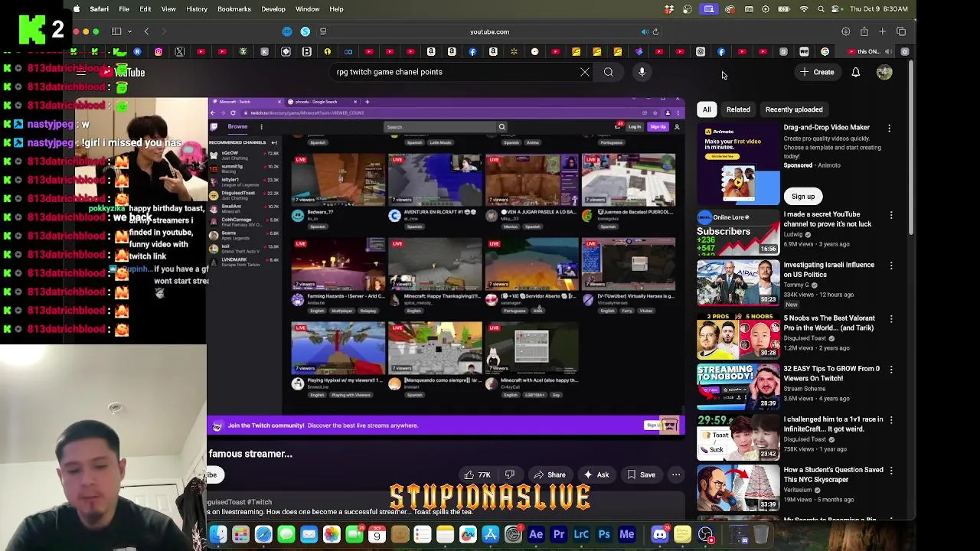The height and width of the screenshot is (551, 980).
Task: Open 32 EASY Tips To GROW video title
Action: click(831, 373)
